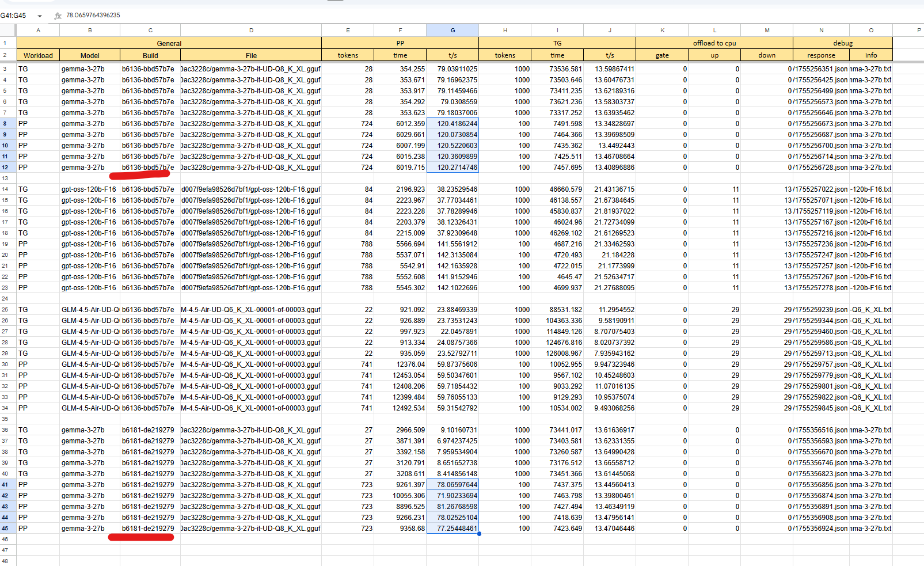The width and height of the screenshot is (924, 566).
Task: Click cell with value 120.4186244
Action: point(453,124)
